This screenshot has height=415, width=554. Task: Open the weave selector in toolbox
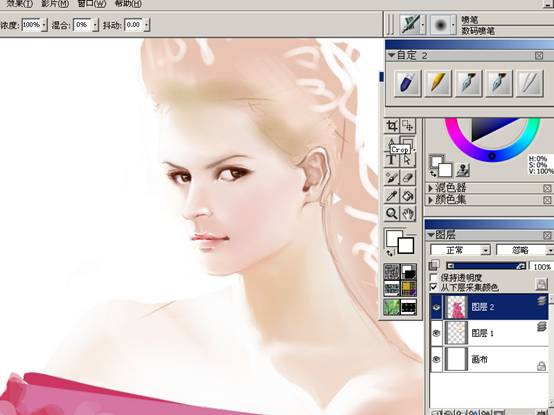click(408, 289)
